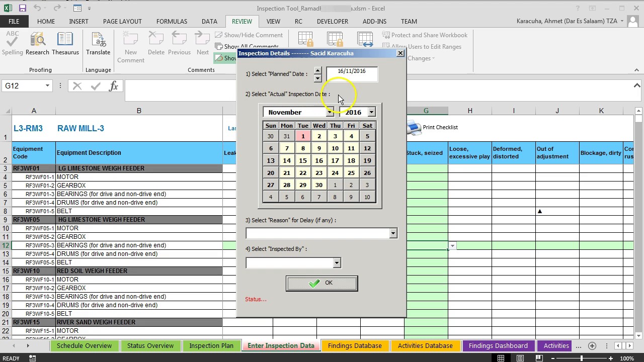This screenshot has width=644, height=362.
Task: Open the Research pane icon
Action: pos(37,43)
